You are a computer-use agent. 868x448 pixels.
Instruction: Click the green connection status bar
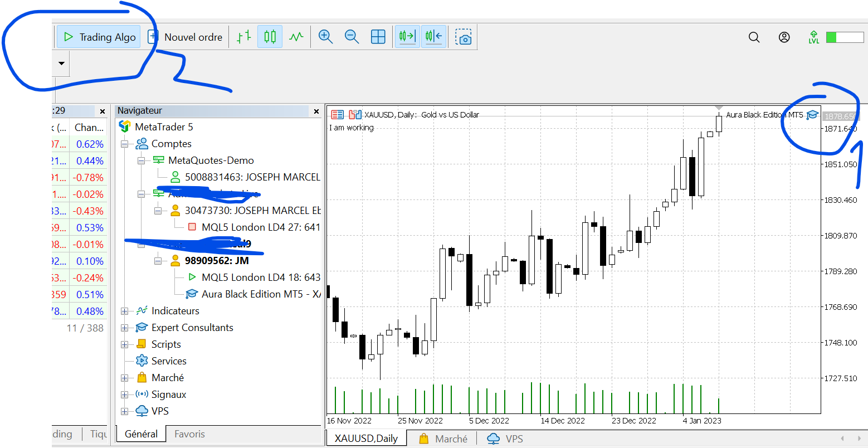tap(845, 37)
